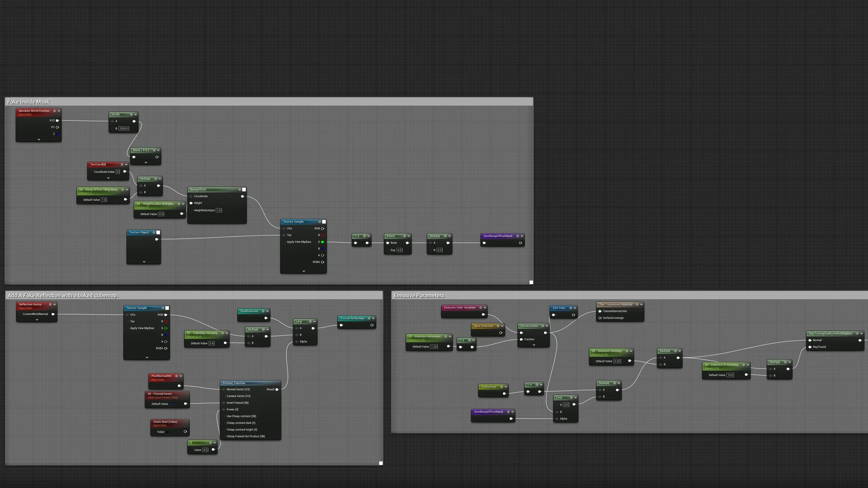868x488 pixels.
Task: Select the FinalEmissive node title
Action: click(249, 312)
